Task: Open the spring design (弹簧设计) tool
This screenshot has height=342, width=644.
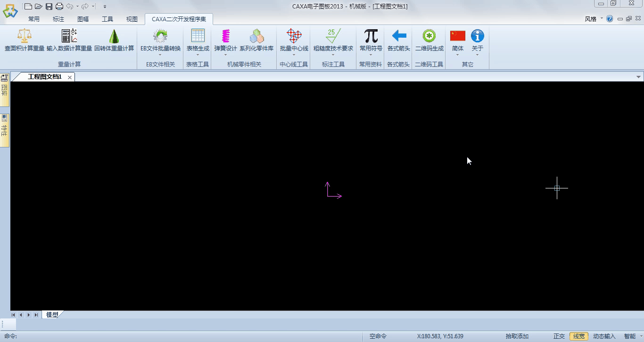Action: coord(225,37)
